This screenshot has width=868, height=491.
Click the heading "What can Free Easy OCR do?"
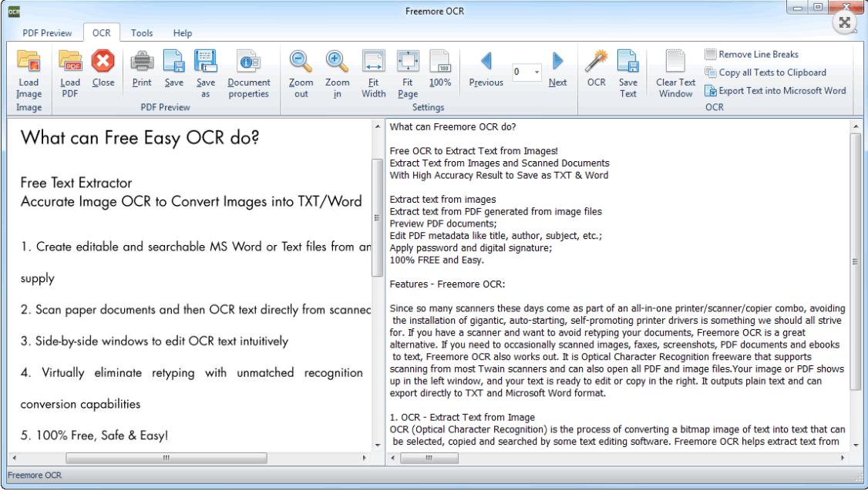coord(140,138)
